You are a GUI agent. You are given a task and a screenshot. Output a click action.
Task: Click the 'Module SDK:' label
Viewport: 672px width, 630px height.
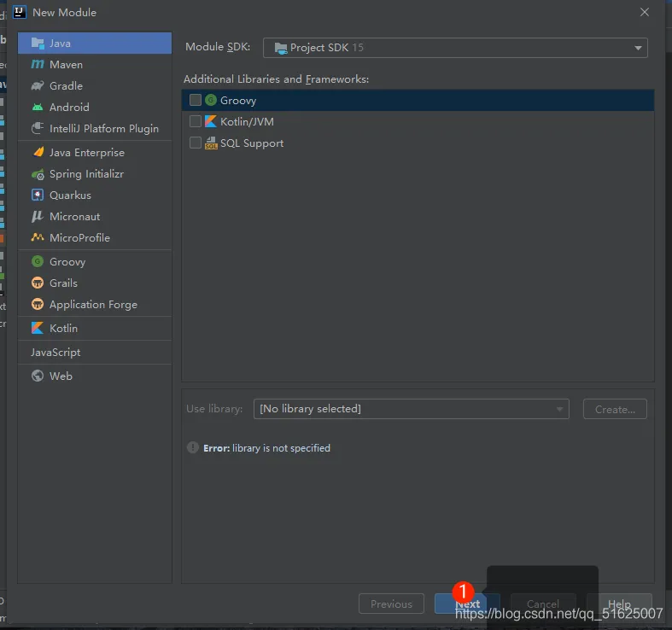click(218, 47)
